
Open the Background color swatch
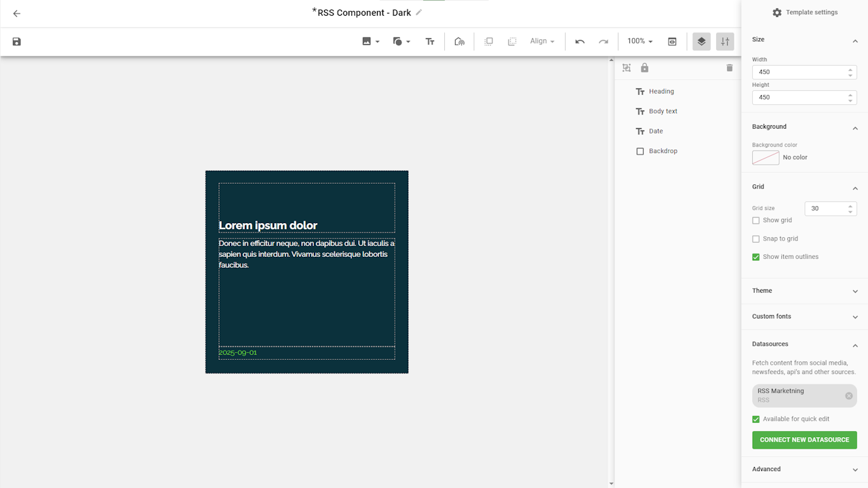[x=766, y=157]
